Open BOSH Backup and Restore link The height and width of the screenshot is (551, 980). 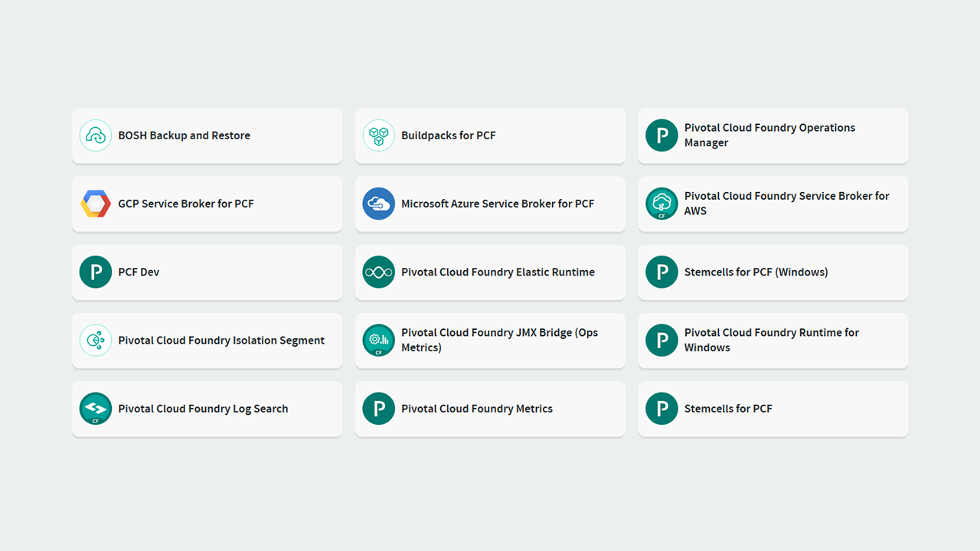coord(184,135)
